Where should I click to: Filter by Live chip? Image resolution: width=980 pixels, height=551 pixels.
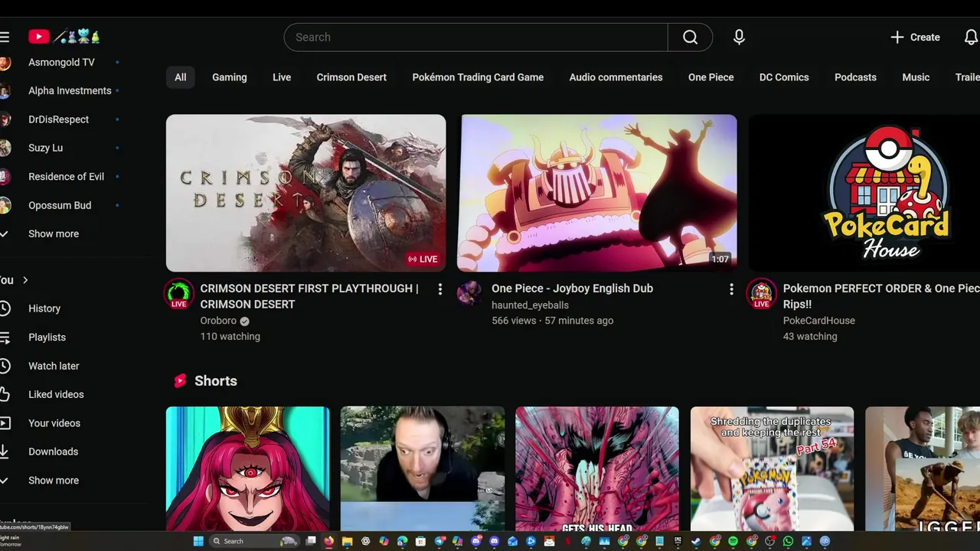pyautogui.click(x=282, y=77)
